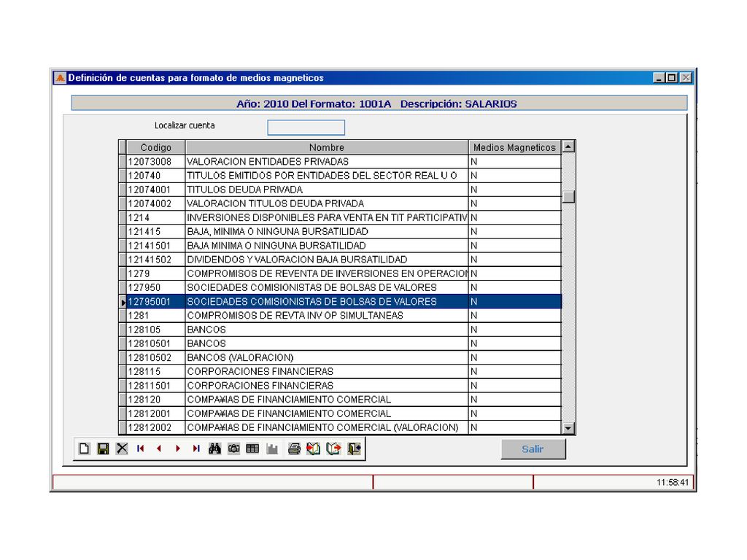Delete record with the X icon
Screen dimensions: 747x560
click(122, 448)
